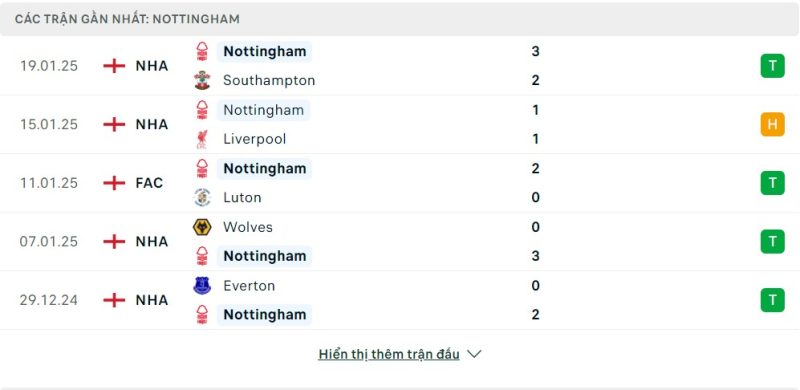Screen dimensions: 800x390
Task: Open the Liverpool team name link
Action: click(255, 139)
